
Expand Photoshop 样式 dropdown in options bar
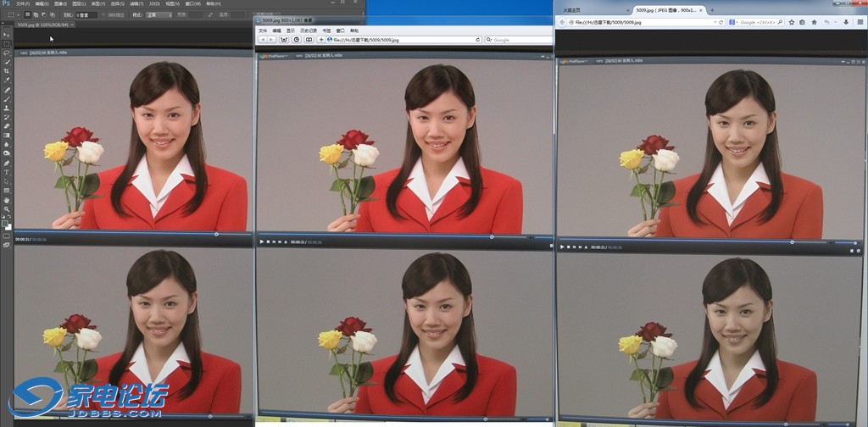coord(158,14)
